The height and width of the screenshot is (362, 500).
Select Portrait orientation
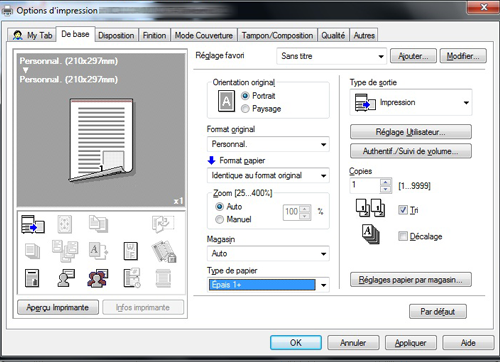[245, 96]
